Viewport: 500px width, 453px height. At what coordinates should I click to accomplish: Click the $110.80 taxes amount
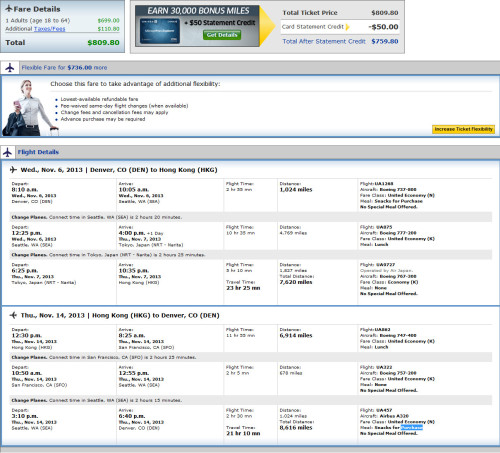pos(108,29)
